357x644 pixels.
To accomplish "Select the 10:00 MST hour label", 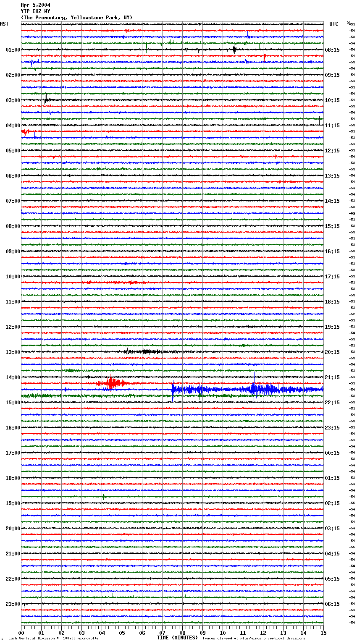I will [13, 277].
